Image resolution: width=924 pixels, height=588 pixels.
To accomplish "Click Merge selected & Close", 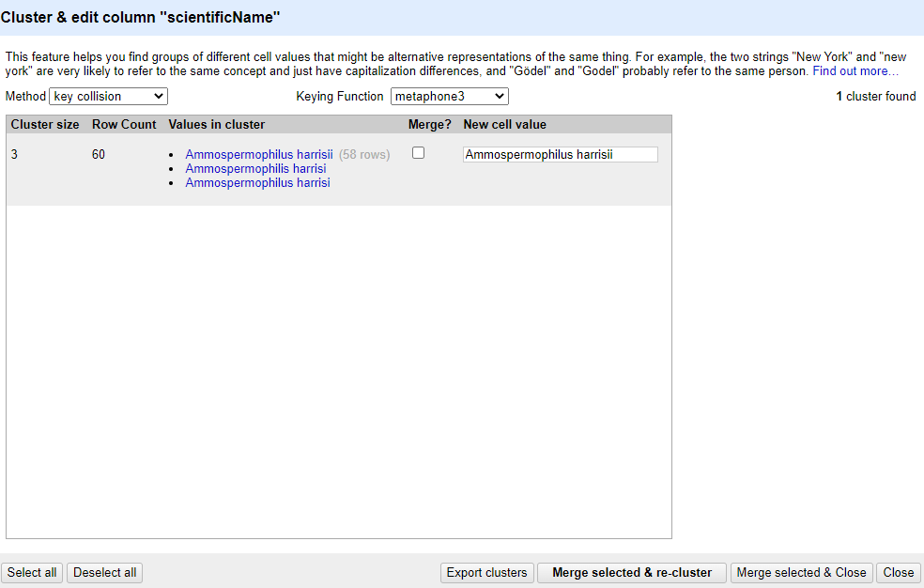I will pyautogui.click(x=801, y=572).
